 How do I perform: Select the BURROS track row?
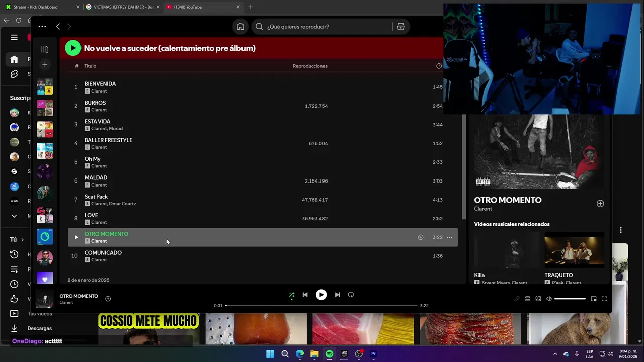[263, 106]
